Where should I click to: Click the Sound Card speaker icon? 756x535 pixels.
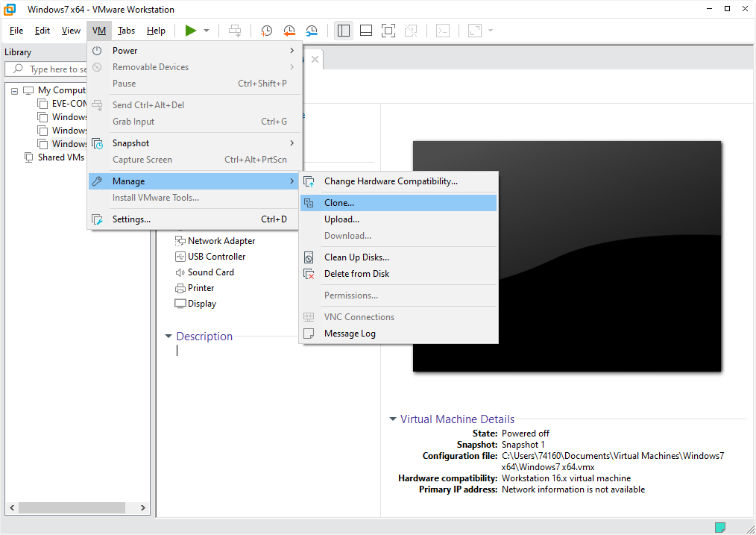pyautogui.click(x=180, y=272)
